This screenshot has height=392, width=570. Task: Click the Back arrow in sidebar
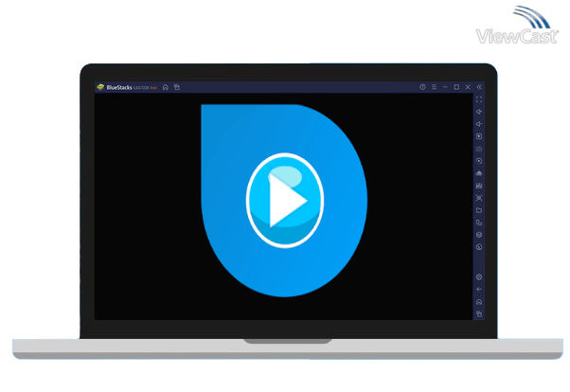[479, 290]
